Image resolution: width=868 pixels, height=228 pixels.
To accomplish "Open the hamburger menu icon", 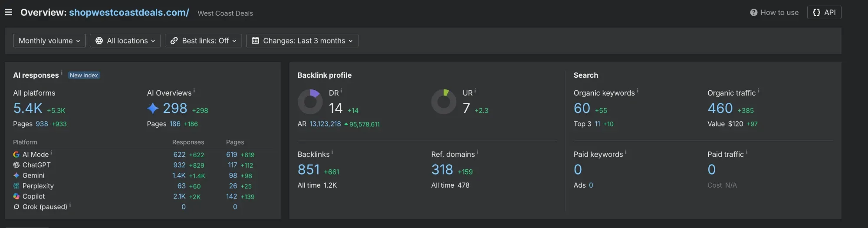I will point(8,12).
